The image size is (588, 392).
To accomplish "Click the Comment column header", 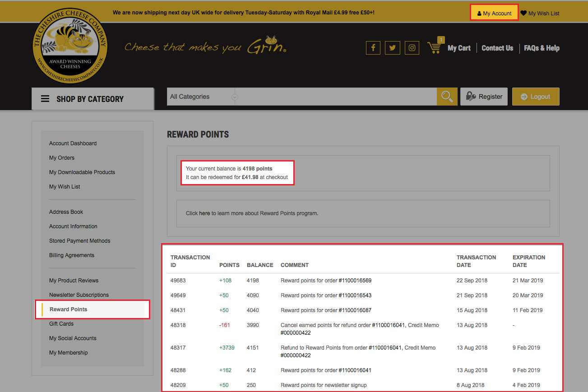I will pos(295,265).
